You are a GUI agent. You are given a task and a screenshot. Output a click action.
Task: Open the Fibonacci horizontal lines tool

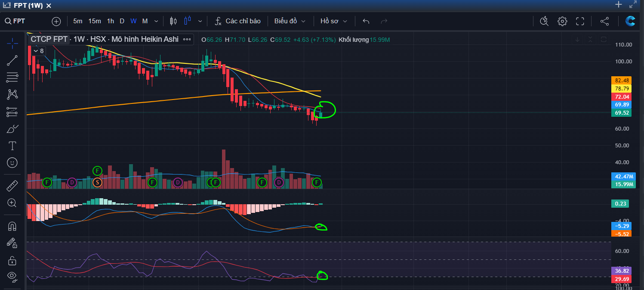click(12, 78)
